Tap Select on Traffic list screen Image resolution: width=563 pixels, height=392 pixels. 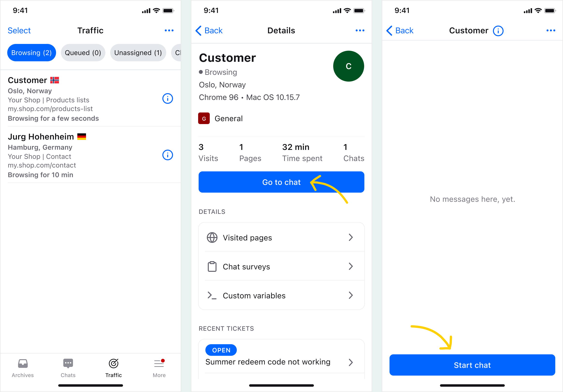(20, 30)
